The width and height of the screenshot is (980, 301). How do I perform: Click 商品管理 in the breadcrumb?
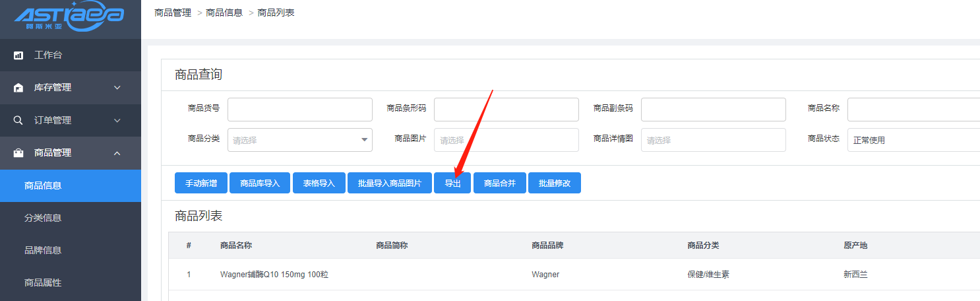click(x=173, y=13)
